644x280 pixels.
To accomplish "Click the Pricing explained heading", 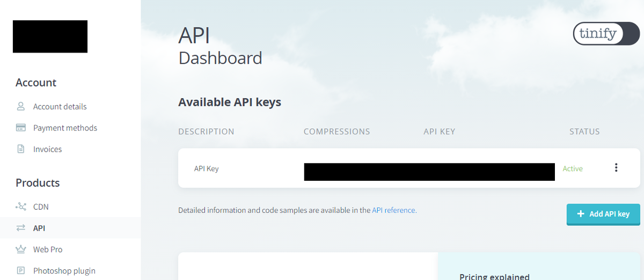I will point(494,276).
